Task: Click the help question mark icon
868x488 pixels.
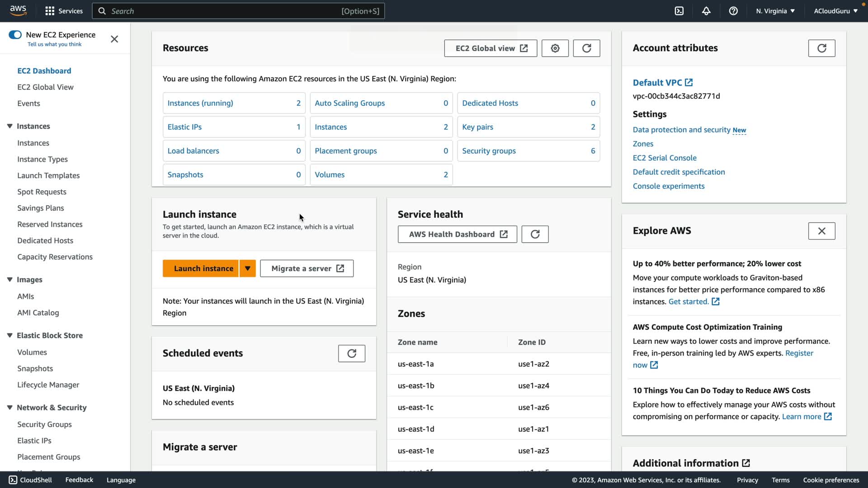Action: 733,11
